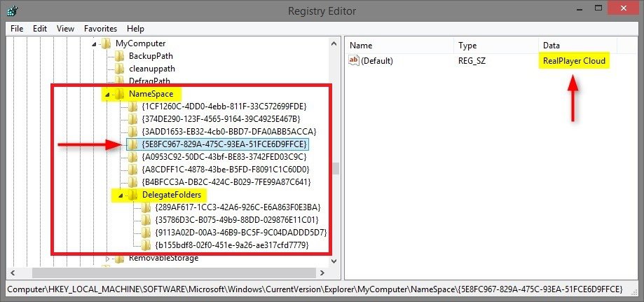The image size is (644, 302).
Task: Click the folder icon beside RemovableStorage
Action: tap(119, 258)
